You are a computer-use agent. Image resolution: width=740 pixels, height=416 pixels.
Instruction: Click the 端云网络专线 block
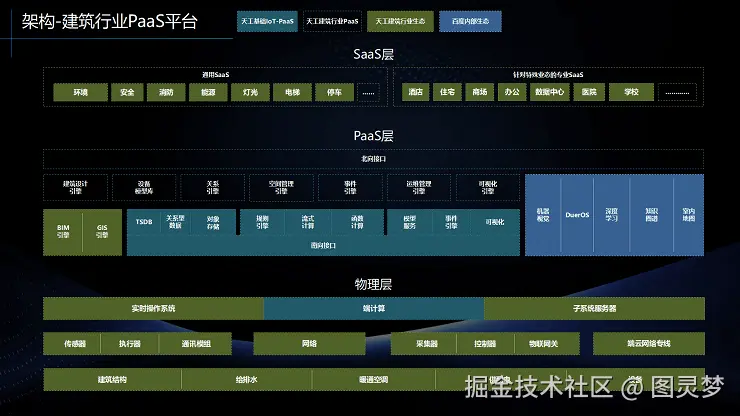(649, 344)
